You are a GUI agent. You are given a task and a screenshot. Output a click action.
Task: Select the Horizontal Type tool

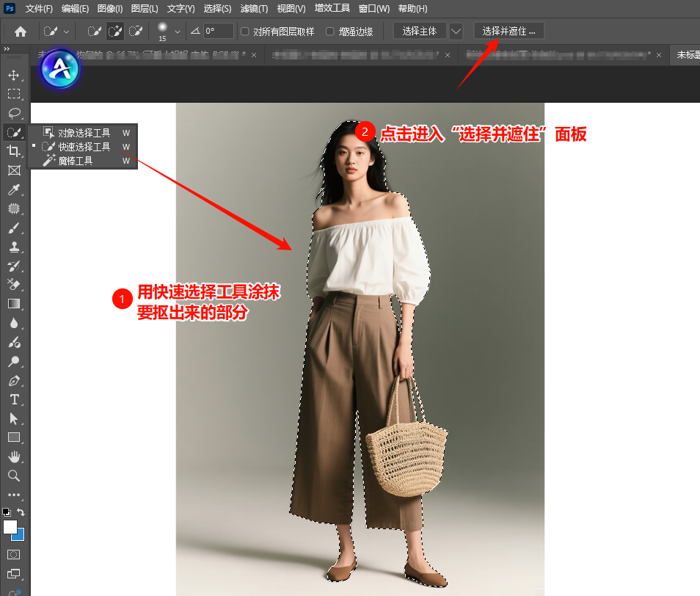tap(15, 400)
